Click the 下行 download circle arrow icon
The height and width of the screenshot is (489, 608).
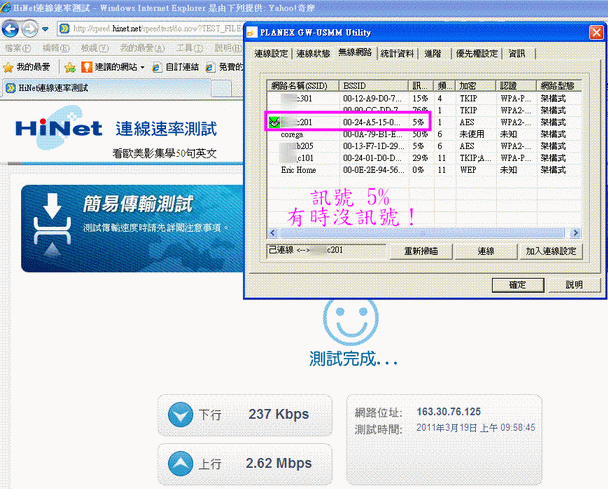(x=180, y=415)
